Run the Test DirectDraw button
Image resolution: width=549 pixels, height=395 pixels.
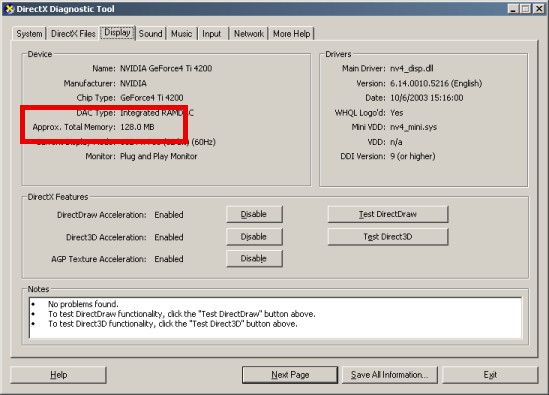(x=388, y=214)
